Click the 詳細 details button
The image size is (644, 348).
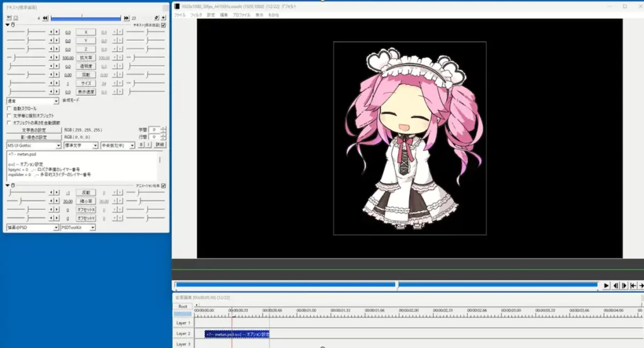(x=160, y=145)
